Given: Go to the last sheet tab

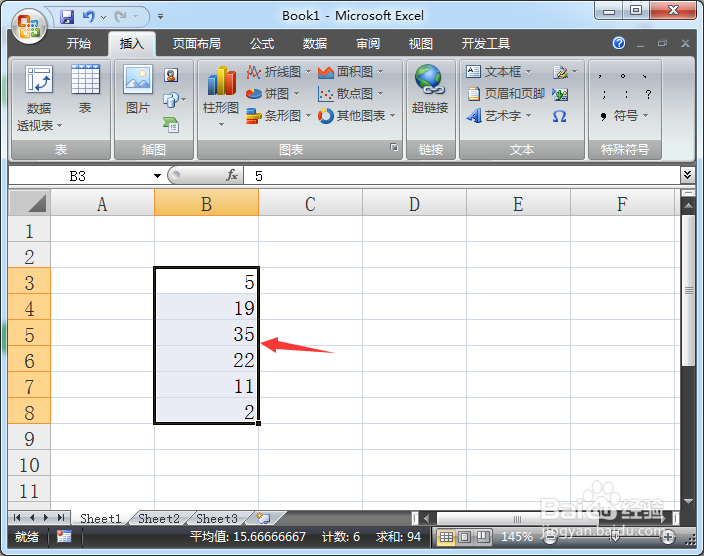Looking at the screenshot, I should (61, 518).
